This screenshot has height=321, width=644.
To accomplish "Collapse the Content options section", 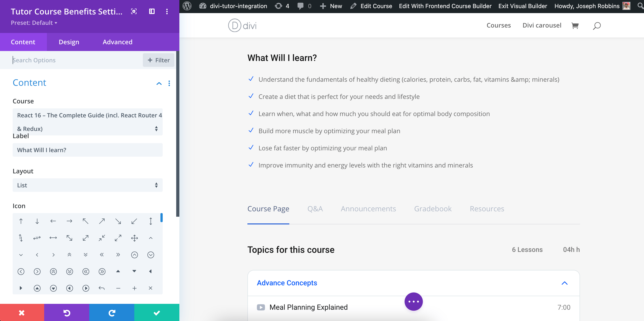I will (159, 83).
